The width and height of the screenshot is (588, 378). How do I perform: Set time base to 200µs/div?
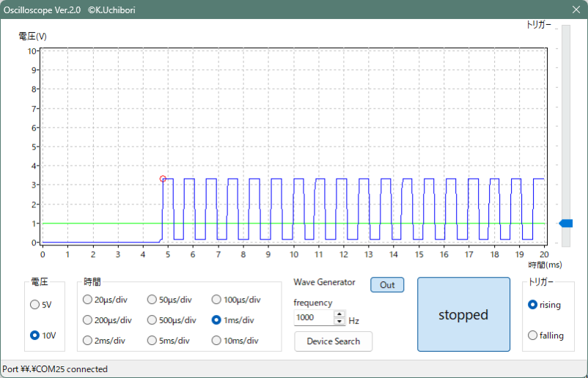click(x=88, y=319)
